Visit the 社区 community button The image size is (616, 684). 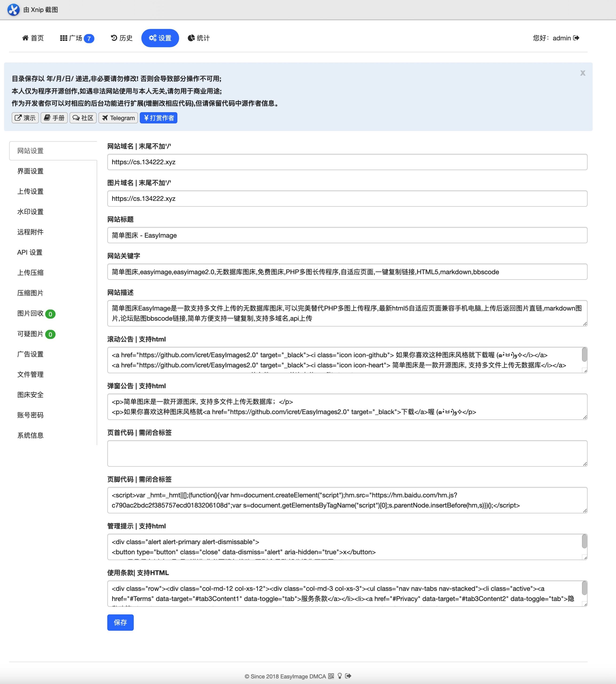(83, 118)
